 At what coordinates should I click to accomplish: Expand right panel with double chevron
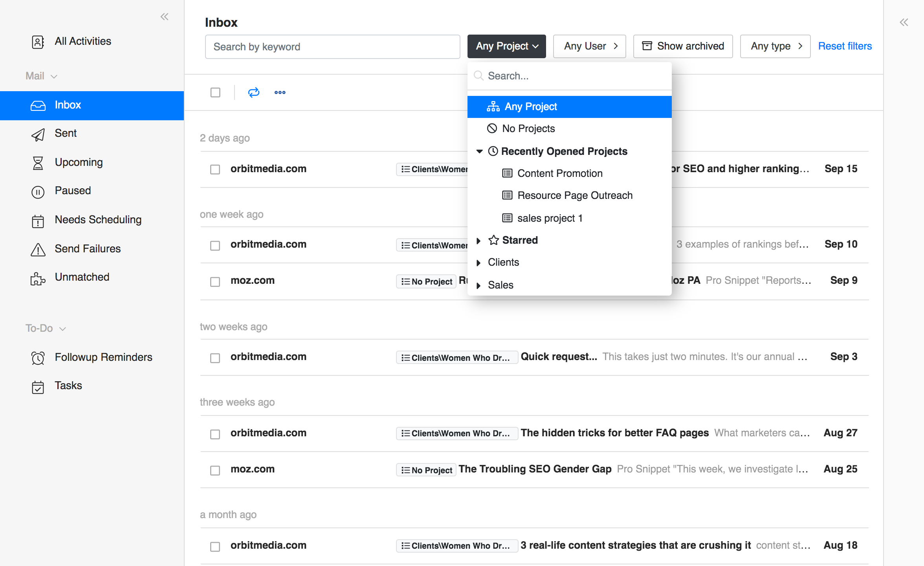tap(904, 22)
